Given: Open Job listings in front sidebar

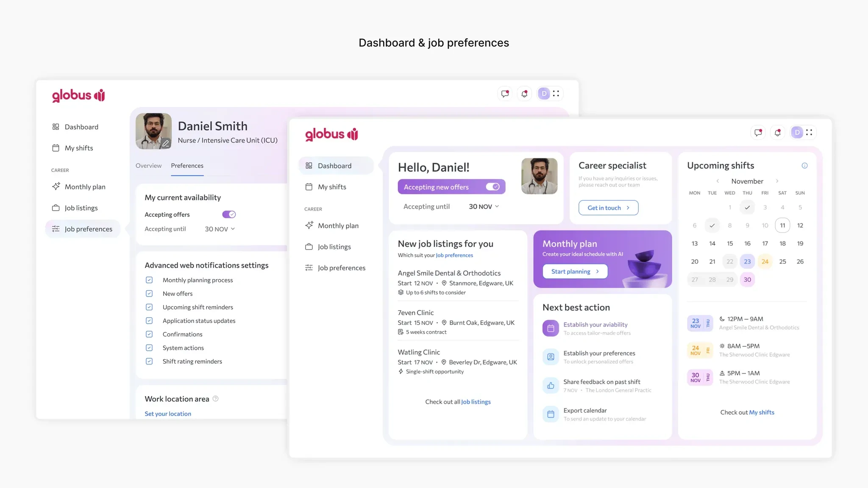Looking at the screenshot, I should pos(334,247).
